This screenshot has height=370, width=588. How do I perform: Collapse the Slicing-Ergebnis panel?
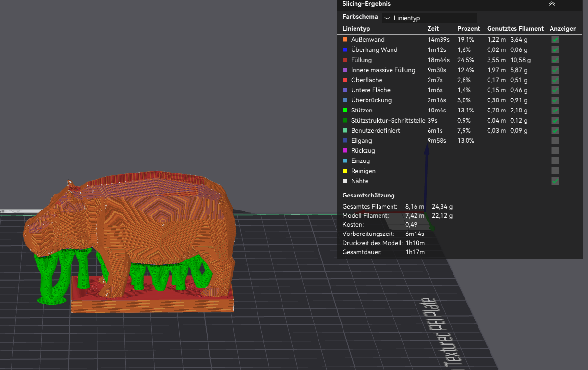coord(552,4)
